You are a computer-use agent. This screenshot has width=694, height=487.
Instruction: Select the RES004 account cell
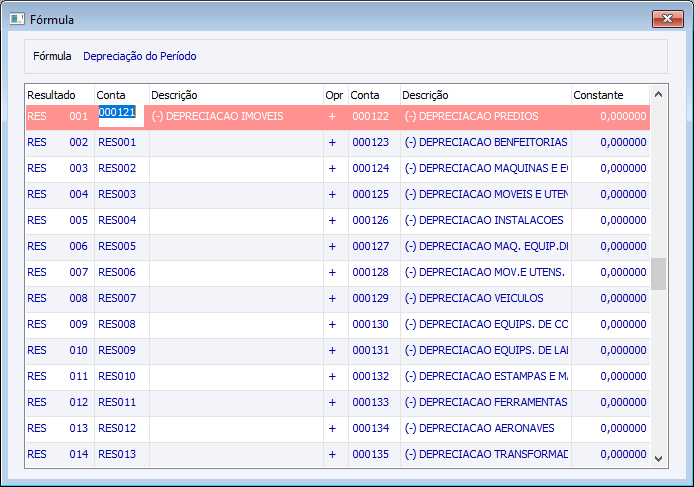coord(122,220)
